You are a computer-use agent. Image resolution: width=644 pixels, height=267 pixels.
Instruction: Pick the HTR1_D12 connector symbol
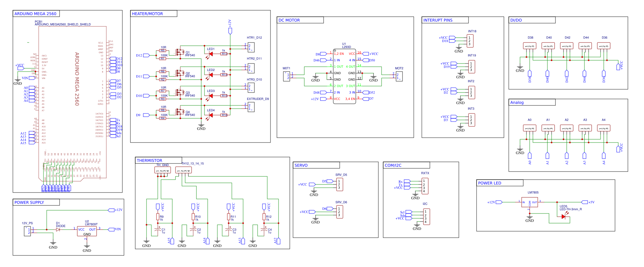coord(251,47)
